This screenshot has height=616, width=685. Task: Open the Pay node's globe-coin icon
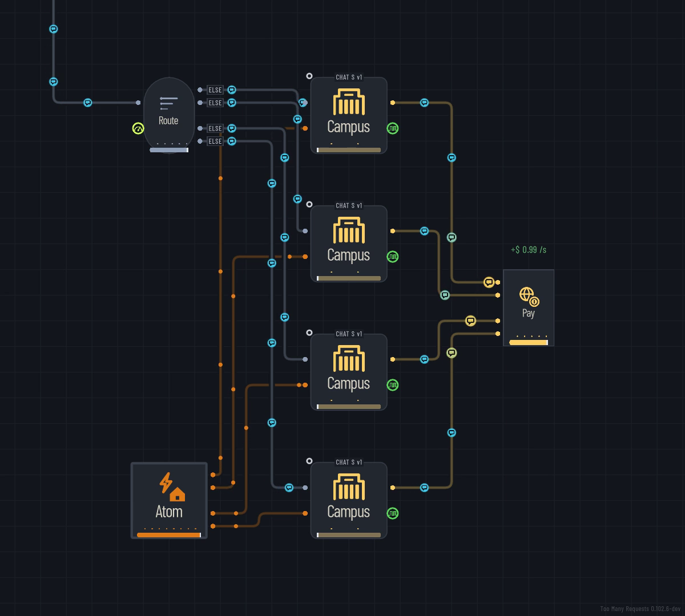pos(529,297)
